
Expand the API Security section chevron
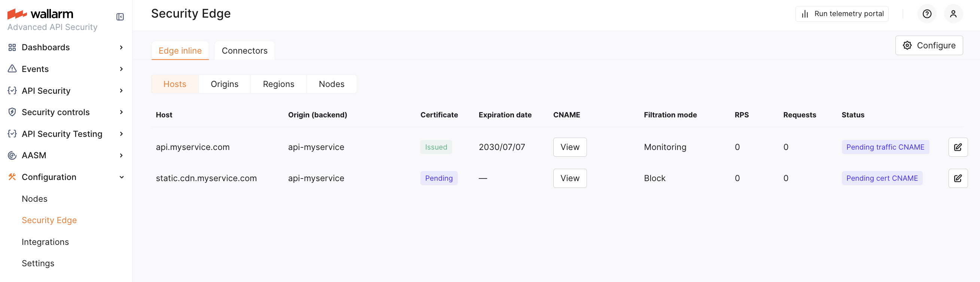121,91
